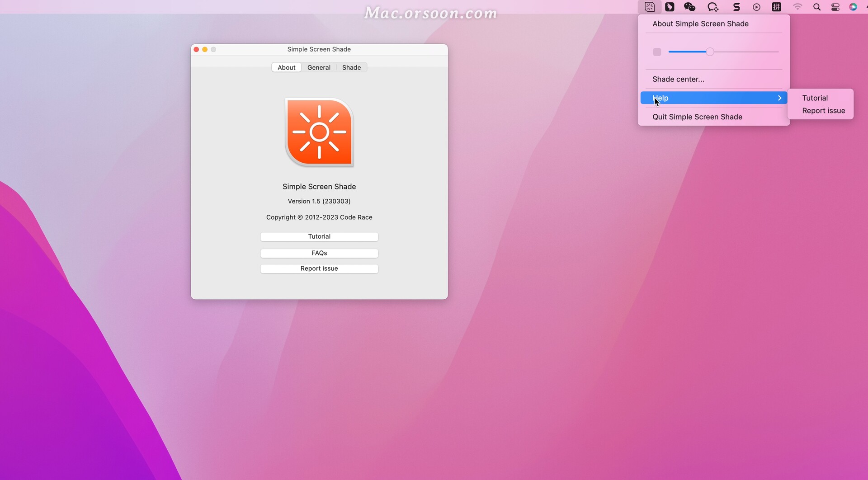The image size is (868, 480).
Task: Switch to the Shade tab
Action: pos(351,67)
